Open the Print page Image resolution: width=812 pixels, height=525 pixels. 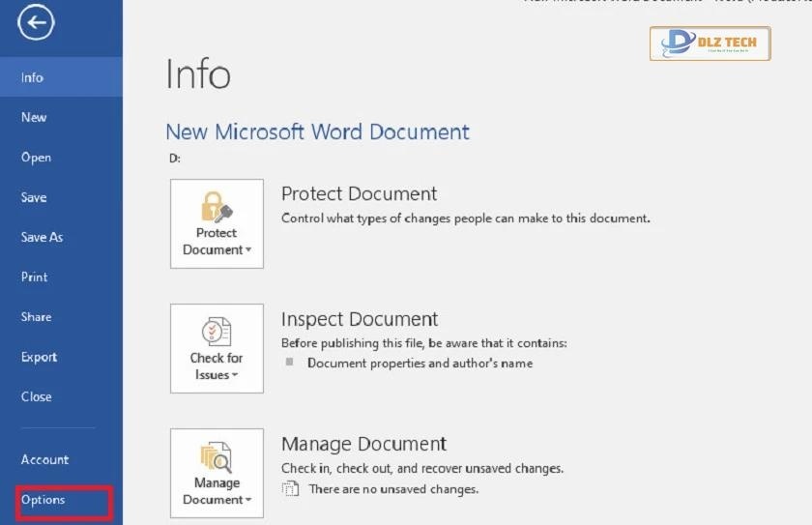[34, 277]
